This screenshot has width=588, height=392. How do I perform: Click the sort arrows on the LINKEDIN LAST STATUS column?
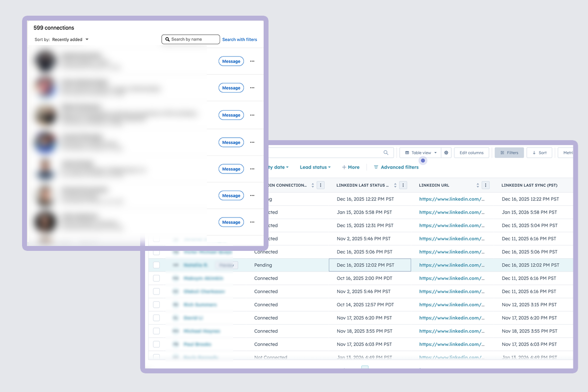[395, 185]
